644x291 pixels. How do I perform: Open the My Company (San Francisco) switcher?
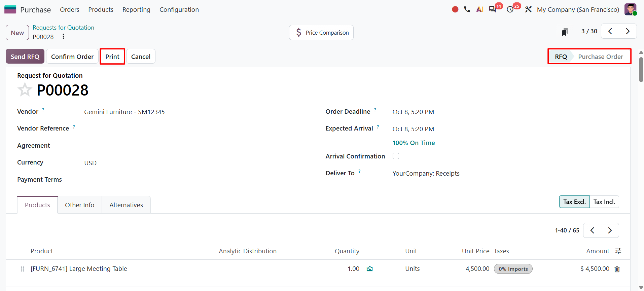point(578,9)
